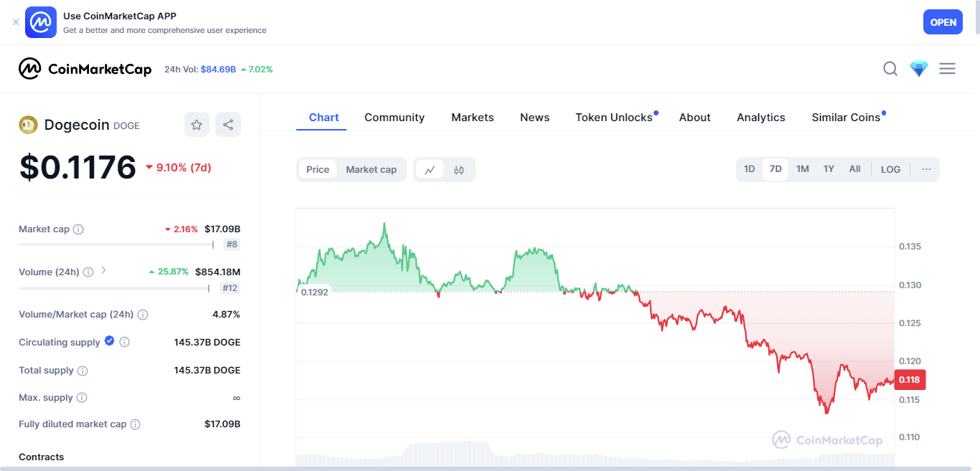This screenshot has height=471, width=980.
Task: Add Dogecoin to watchlist with star
Action: coord(197,125)
